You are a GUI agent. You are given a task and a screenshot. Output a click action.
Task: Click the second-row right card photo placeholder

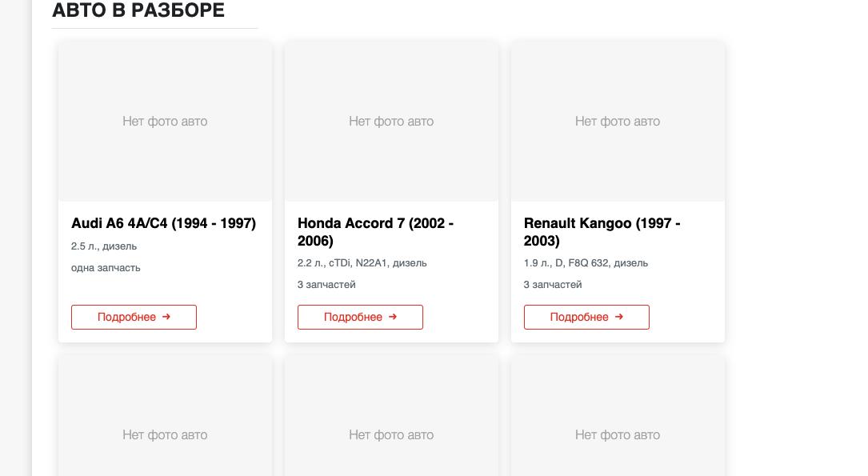point(618,434)
